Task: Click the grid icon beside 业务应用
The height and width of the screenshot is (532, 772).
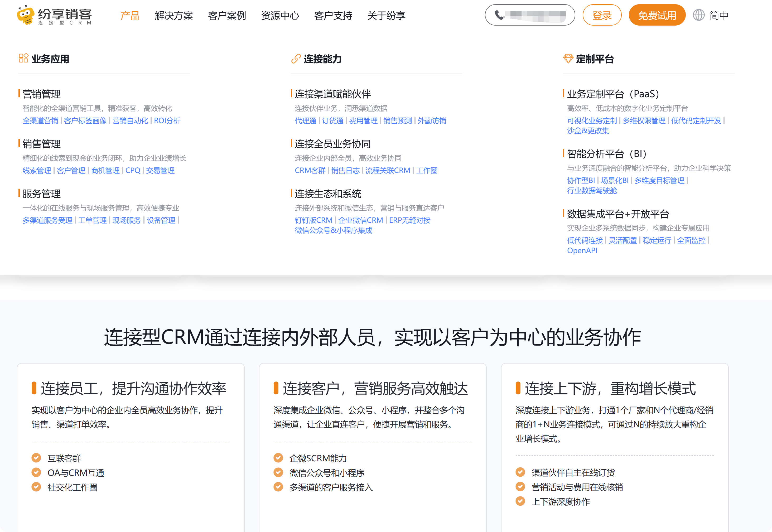Action: tap(23, 58)
